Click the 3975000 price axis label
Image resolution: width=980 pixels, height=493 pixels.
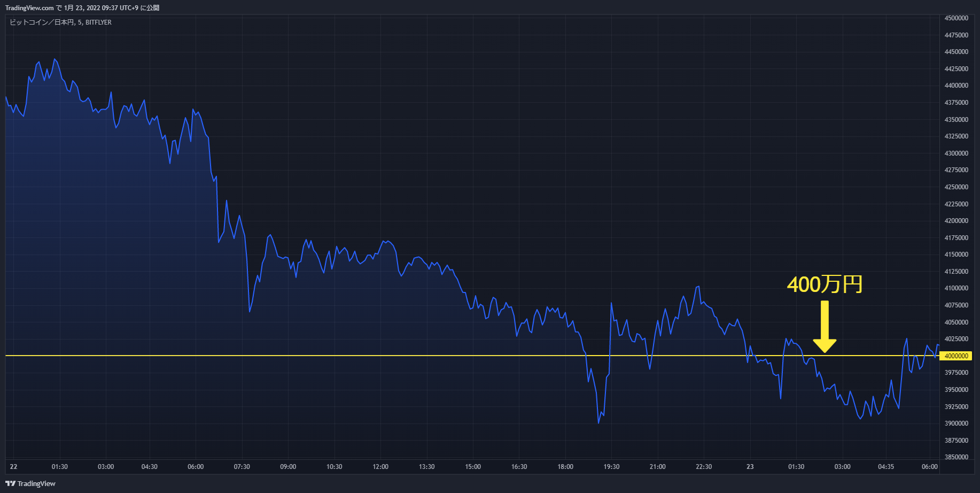coord(956,373)
